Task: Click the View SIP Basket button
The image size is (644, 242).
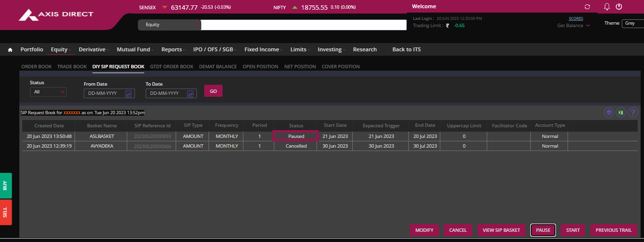Action: point(501,230)
